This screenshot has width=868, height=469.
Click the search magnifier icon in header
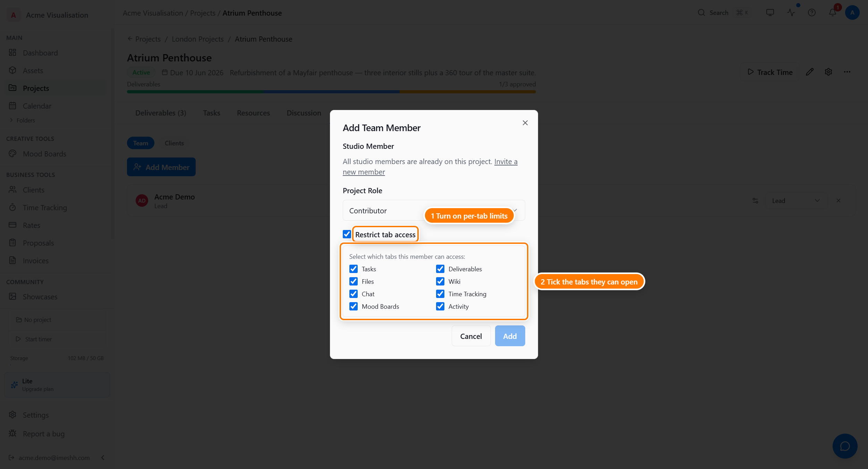(x=701, y=12)
